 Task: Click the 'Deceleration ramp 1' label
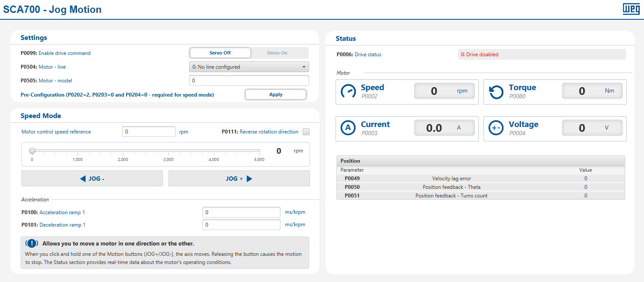coord(62,225)
